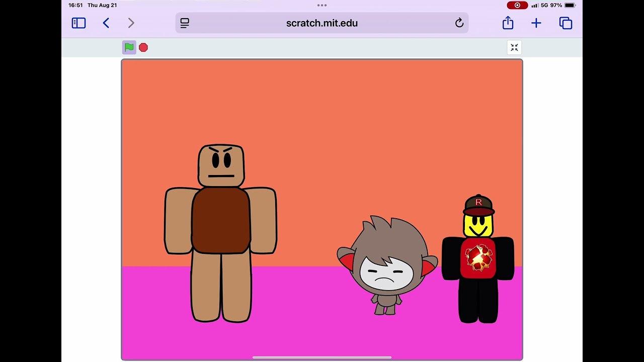Viewport: 644px width, 362px height.
Task: Go forward to next page
Action: [x=131, y=23]
